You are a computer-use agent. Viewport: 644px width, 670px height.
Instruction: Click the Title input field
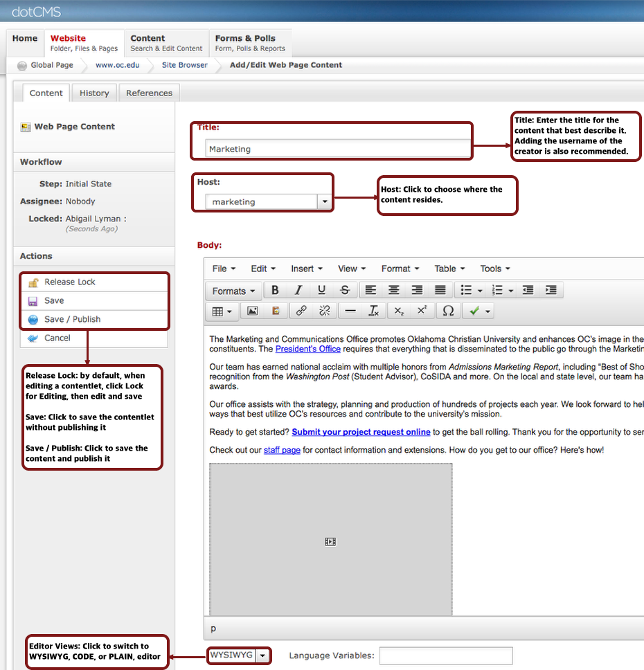pos(338,149)
